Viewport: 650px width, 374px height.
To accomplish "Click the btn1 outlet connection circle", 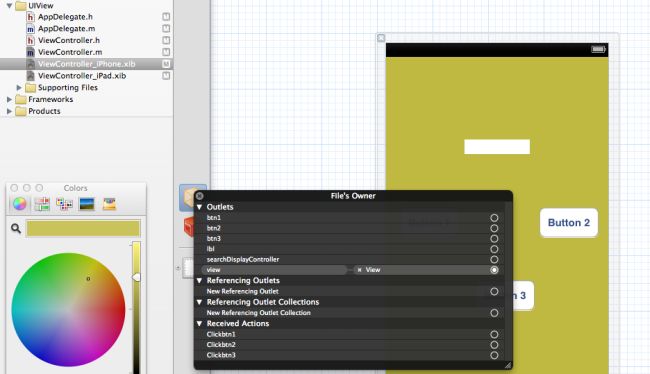I will coord(494,218).
